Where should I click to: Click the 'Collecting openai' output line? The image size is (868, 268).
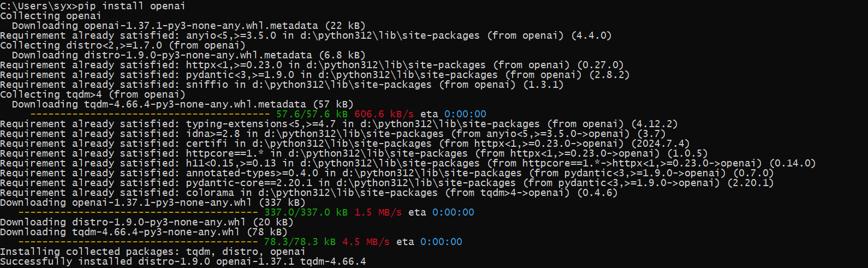point(51,16)
